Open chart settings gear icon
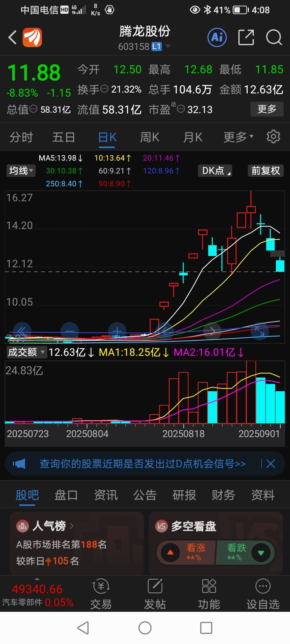 tap(273, 137)
